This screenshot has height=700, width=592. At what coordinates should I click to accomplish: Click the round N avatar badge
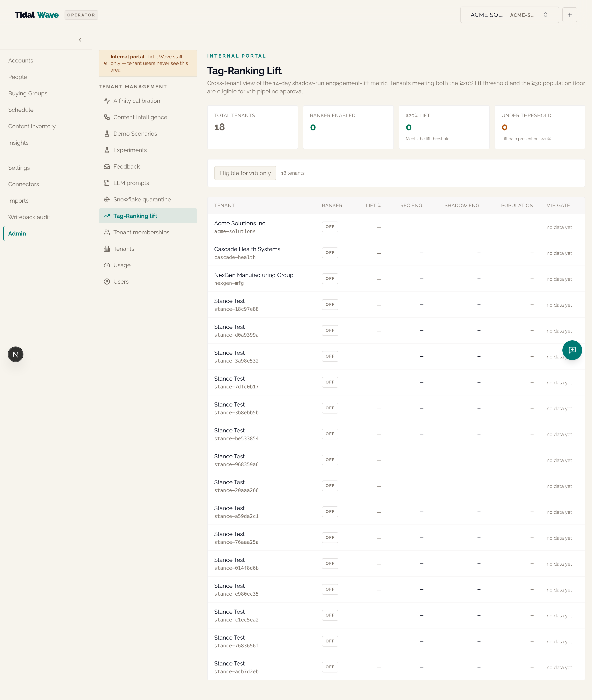coord(15,354)
